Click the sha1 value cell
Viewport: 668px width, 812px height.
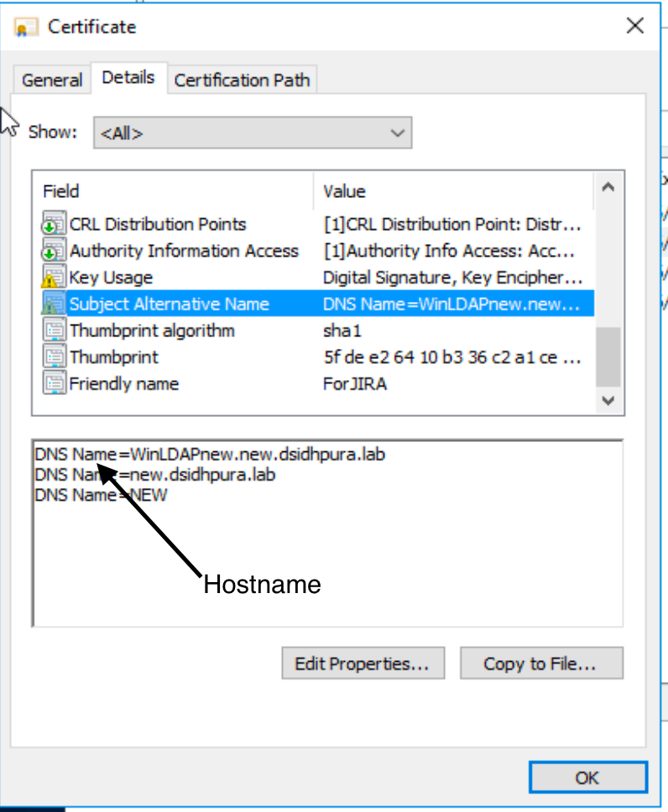pyautogui.click(x=342, y=331)
